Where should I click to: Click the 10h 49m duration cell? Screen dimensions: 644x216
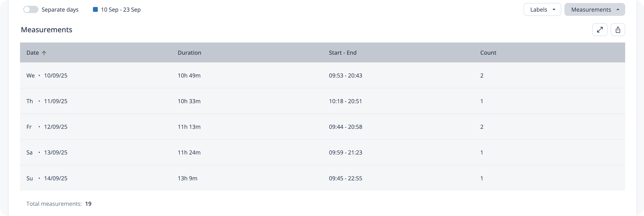pyautogui.click(x=189, y=76)
